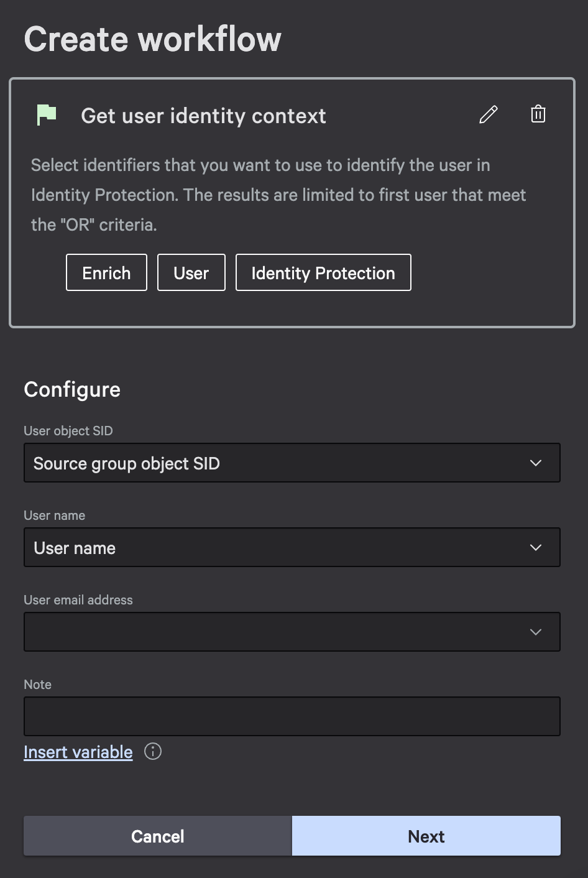
Task: Click the Configure section heading
Action: pyautogui.click(x=71, y=390)
